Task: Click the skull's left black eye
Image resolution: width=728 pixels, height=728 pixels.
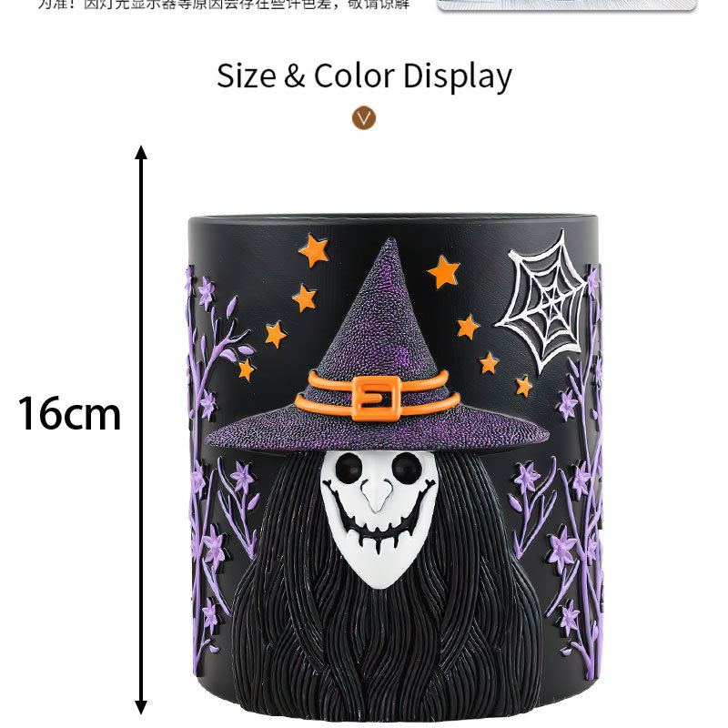Action: 349,467
